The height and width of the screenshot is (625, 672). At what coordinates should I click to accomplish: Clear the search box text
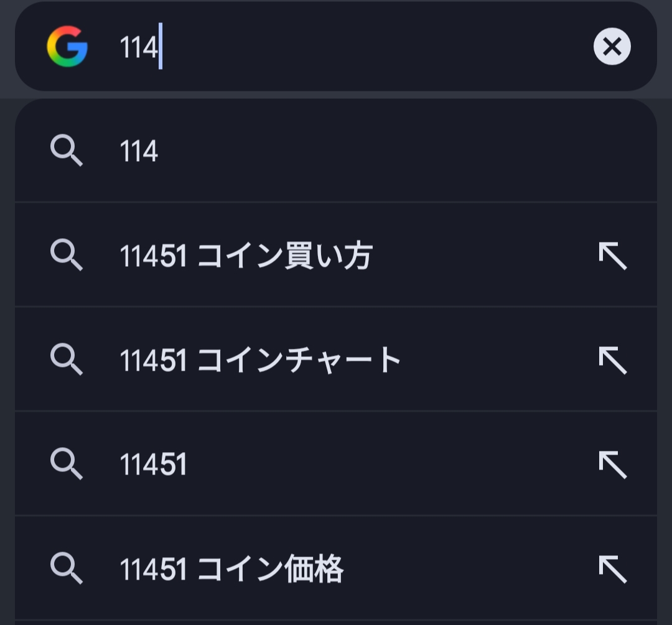point(612,47)
